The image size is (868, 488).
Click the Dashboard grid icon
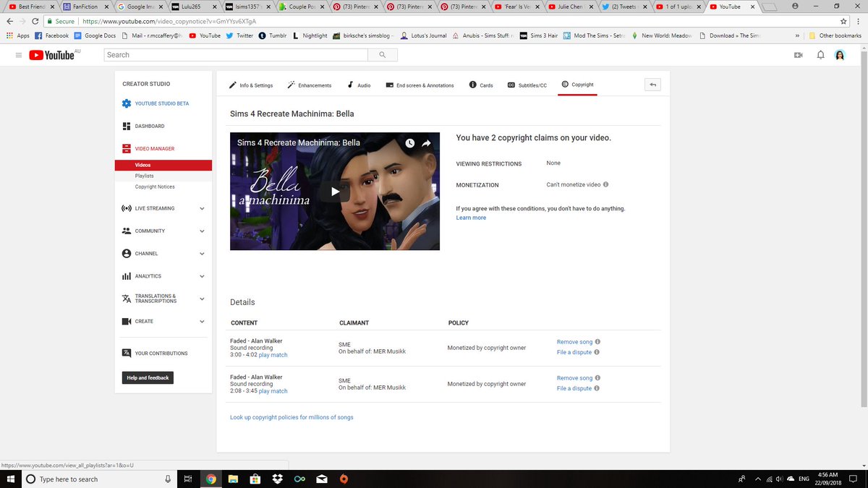point(127,126)
